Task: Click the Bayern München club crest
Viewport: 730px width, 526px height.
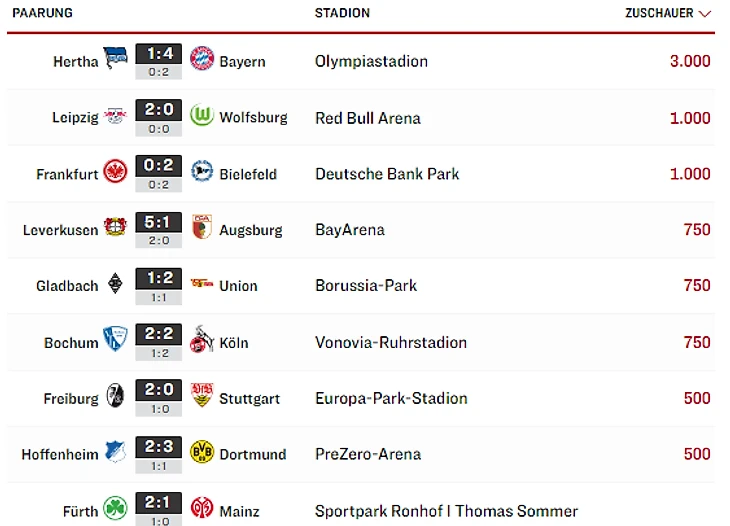Action: [x=202, y=58]
